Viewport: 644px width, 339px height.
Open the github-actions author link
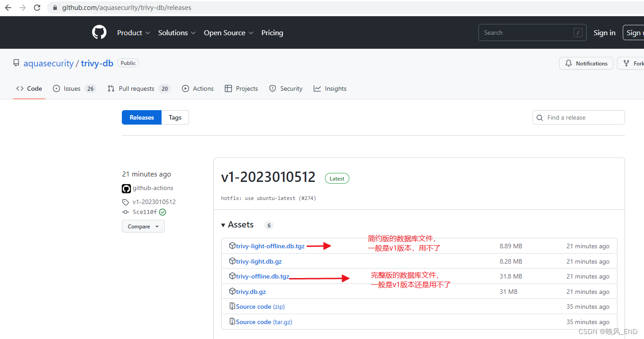pyautogui.click(x=153, y=188)
